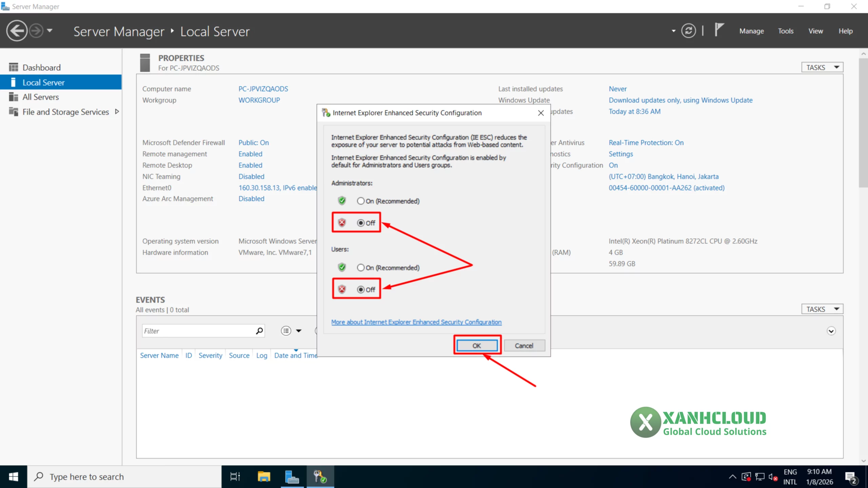Expand File and Storage Services tree arrow

pos(116,111)
